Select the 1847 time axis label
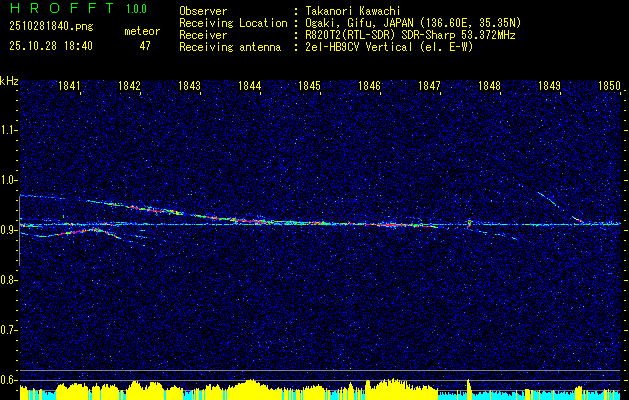Image resolution: width=629 pixels, height=400 pixels. [x=429, y=87]
